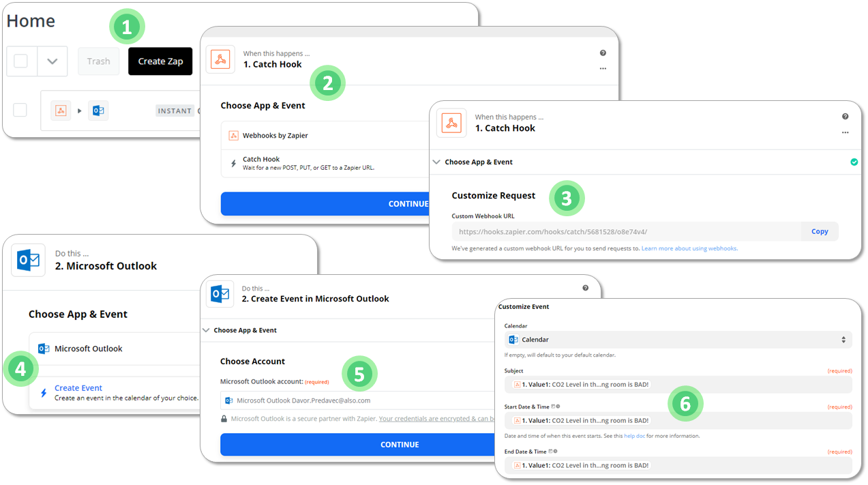Click the green completed checkmark icon
Viewport: 868px width, 485px height.
pyautogui.click(x=854, y=162)
